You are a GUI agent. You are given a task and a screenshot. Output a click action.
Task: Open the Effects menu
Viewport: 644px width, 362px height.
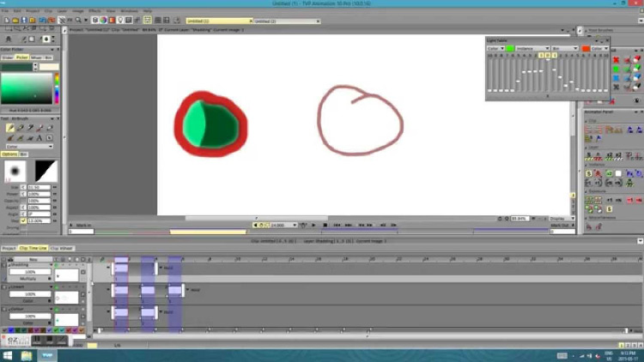point(94,11)
